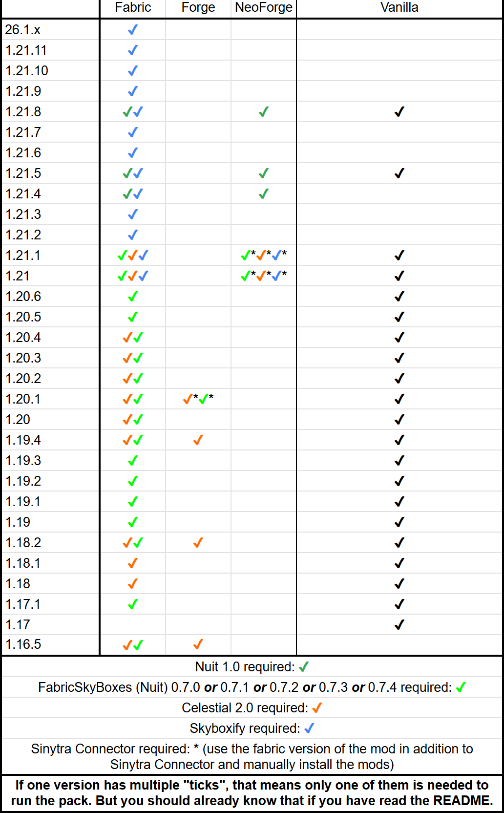Viewport: 504px width, 813px height.
Task: Click the blue tick beside Skyboxify required
Action: pos(309,728)
